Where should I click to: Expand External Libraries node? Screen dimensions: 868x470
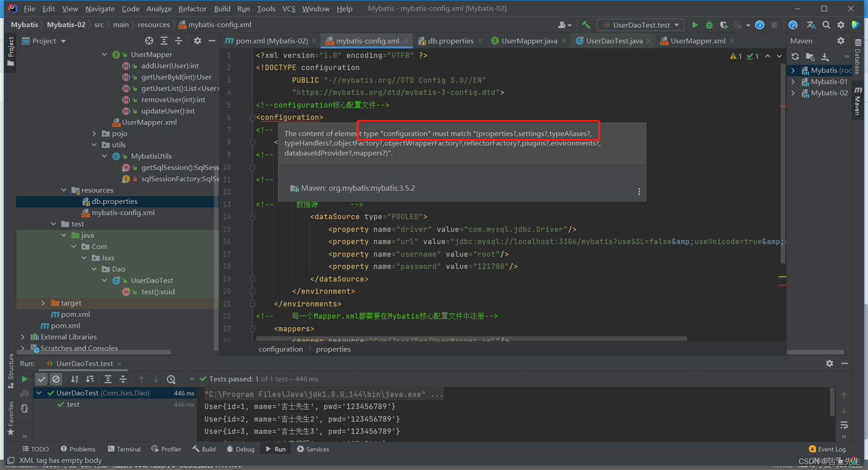pos(23,337)
